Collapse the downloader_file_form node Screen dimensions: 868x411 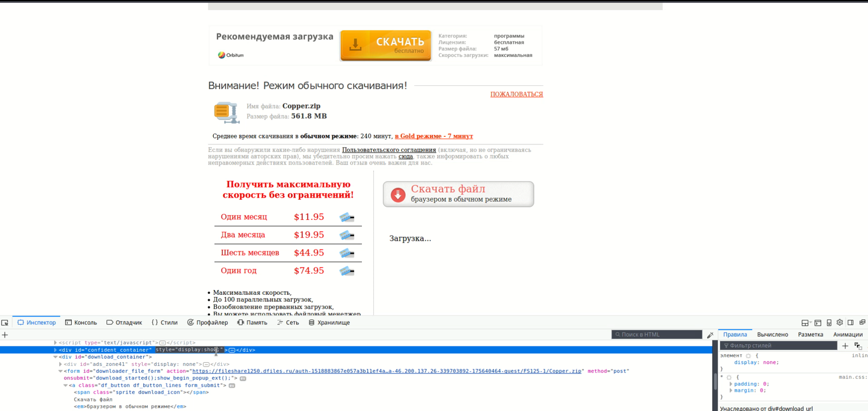pyautogui.click(x=60, y=371)
